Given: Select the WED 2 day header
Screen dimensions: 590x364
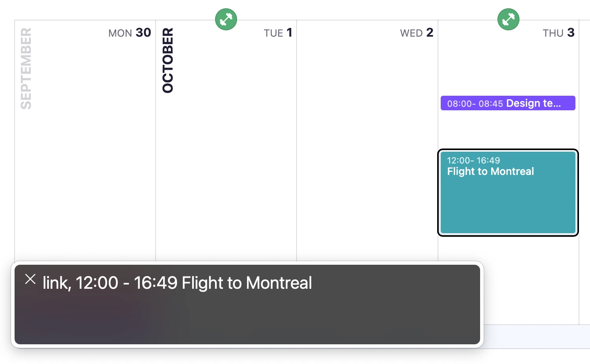Looking at the screenshot, I should pyautogui.click(x=416, y=33).
